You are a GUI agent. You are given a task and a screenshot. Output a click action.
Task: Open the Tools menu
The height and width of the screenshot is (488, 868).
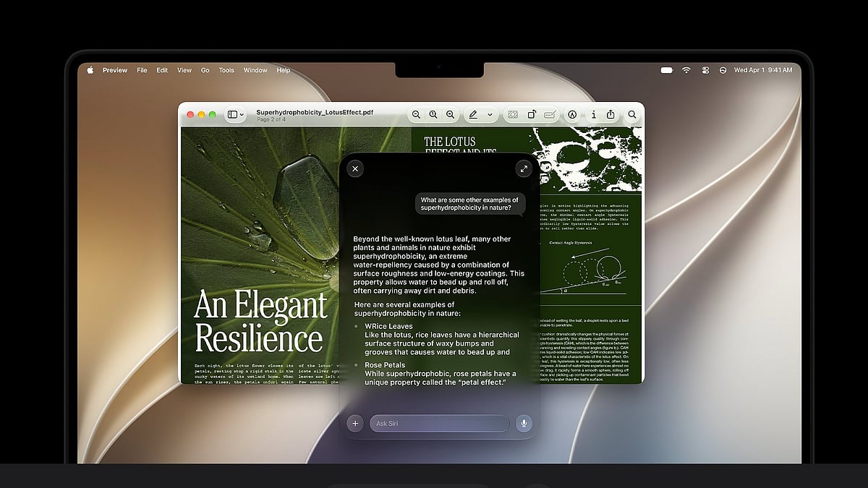click(226, 70)
